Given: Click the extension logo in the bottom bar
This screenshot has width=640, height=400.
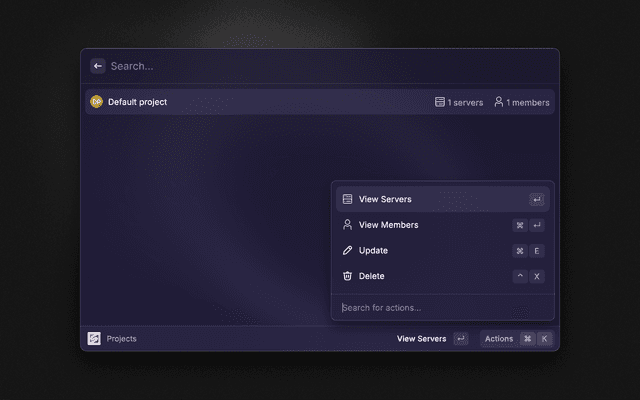Looking at the screenshot, I should pos(94,339).
